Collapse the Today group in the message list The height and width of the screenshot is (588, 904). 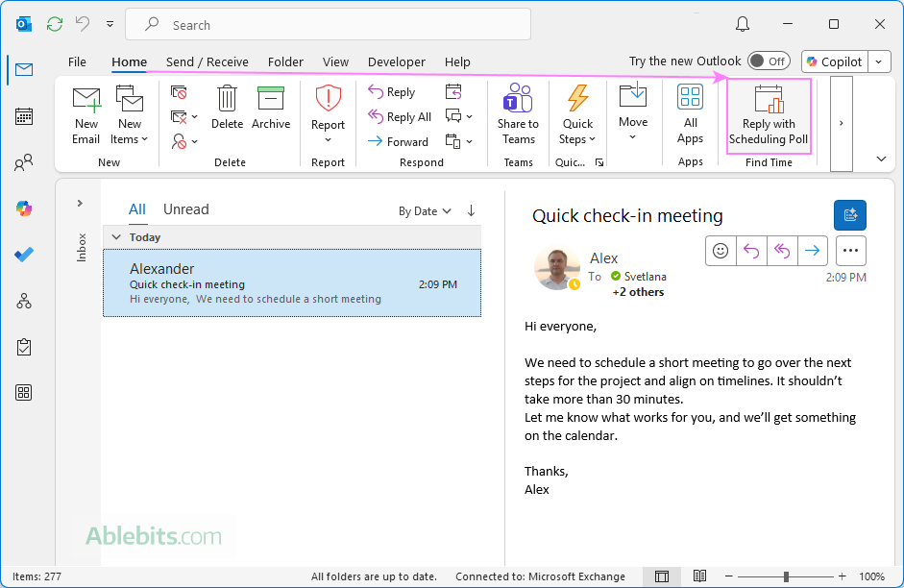116,236
